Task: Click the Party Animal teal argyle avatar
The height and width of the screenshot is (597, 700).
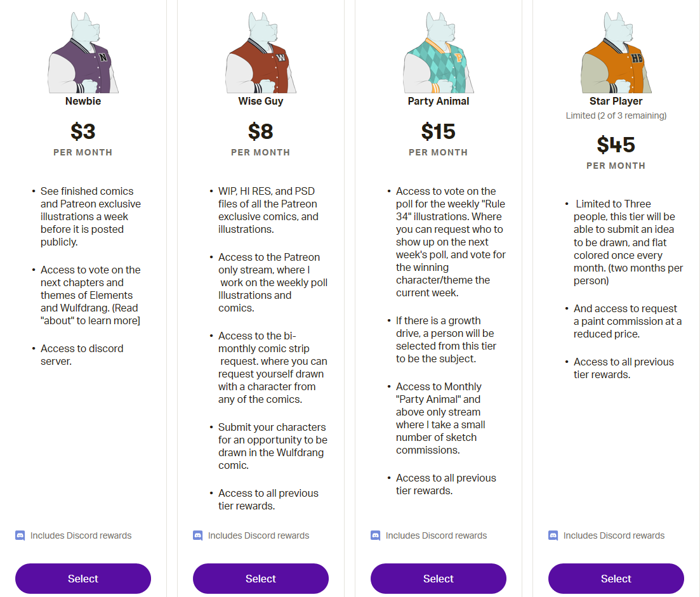Action: (439, 54)
